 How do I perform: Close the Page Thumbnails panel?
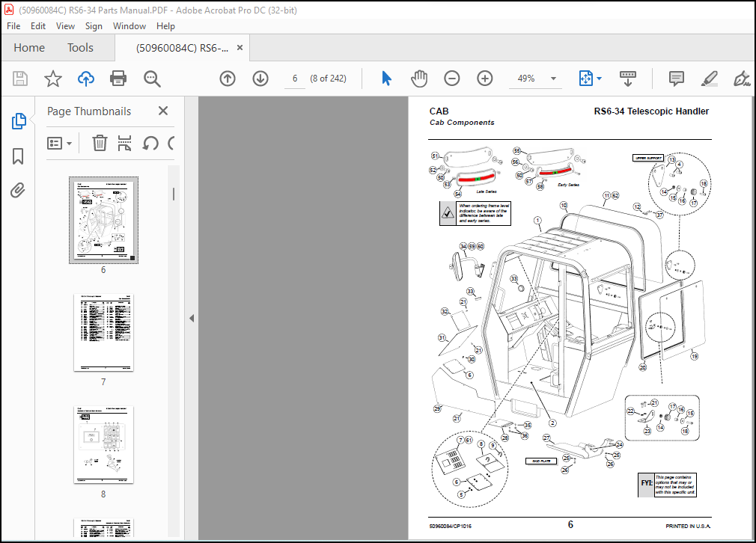[x=163, y=111]
